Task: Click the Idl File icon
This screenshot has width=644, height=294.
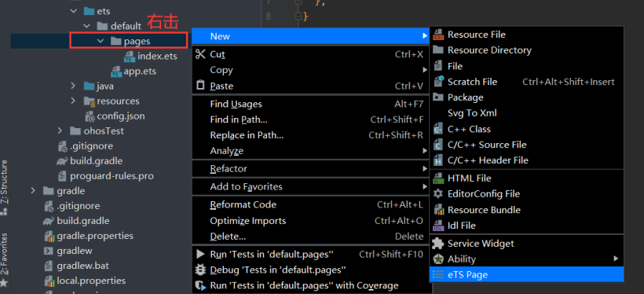Action: click(x=438, y=226)
